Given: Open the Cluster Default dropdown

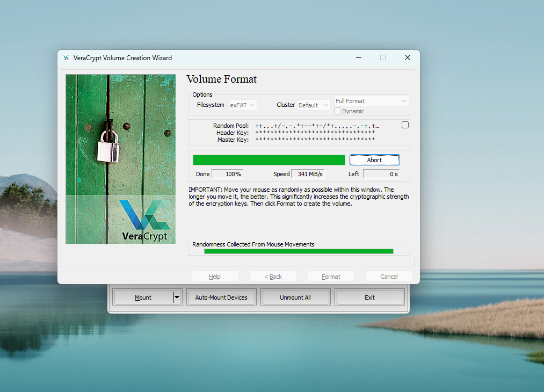Looking at the screenshot, I should click(x=314, y=105).
